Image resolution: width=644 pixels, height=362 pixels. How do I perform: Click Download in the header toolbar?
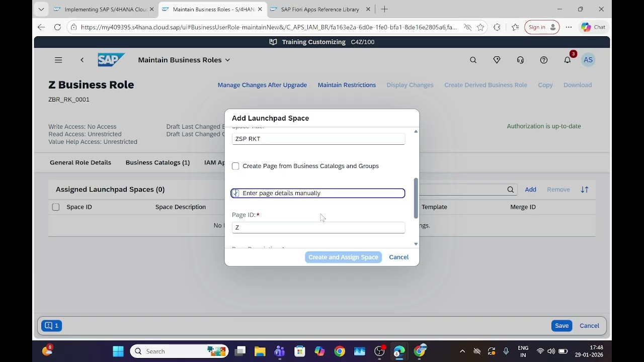(578, 85)
